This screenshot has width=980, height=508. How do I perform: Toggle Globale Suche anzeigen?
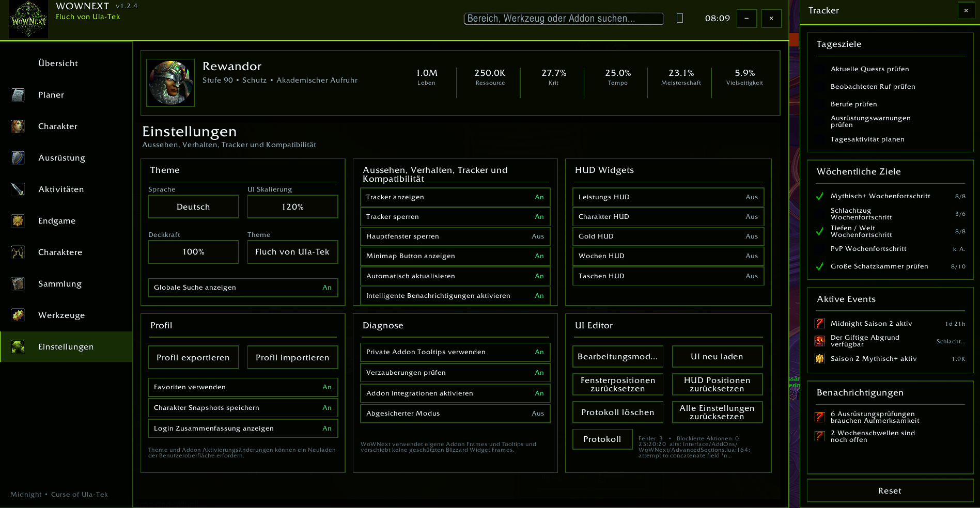pos(243,288)
